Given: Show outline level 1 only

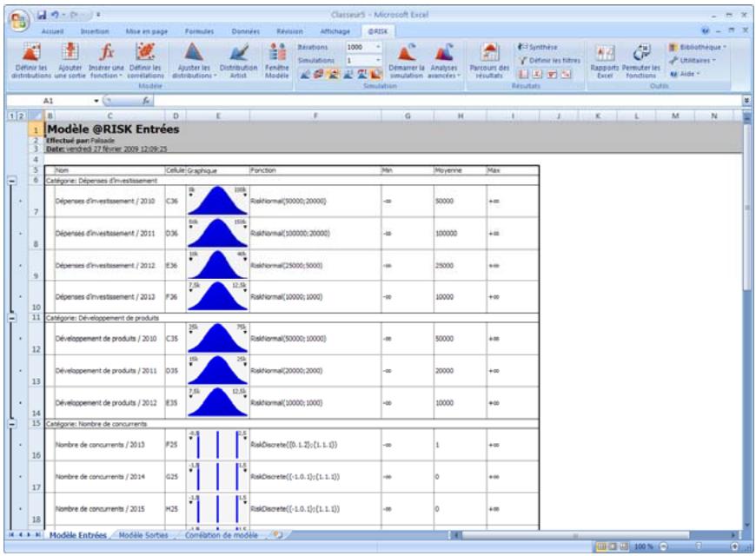Looking at the screenshot, I should [10, 116].
